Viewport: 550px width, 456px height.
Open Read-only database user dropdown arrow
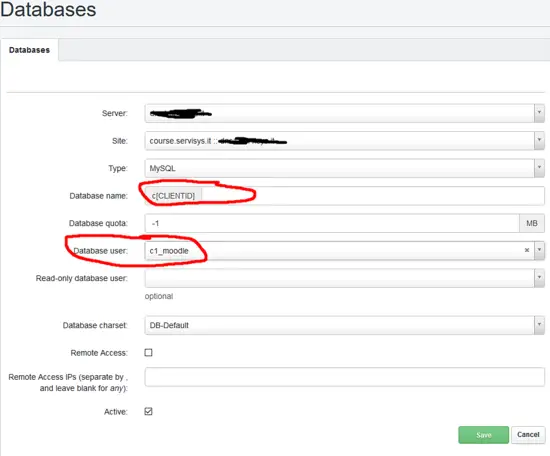pos(539,278)
